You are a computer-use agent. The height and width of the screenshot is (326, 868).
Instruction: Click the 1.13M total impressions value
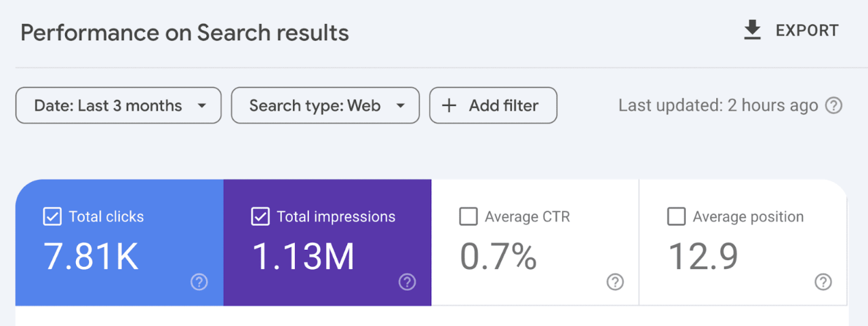(x=303, y=257)
